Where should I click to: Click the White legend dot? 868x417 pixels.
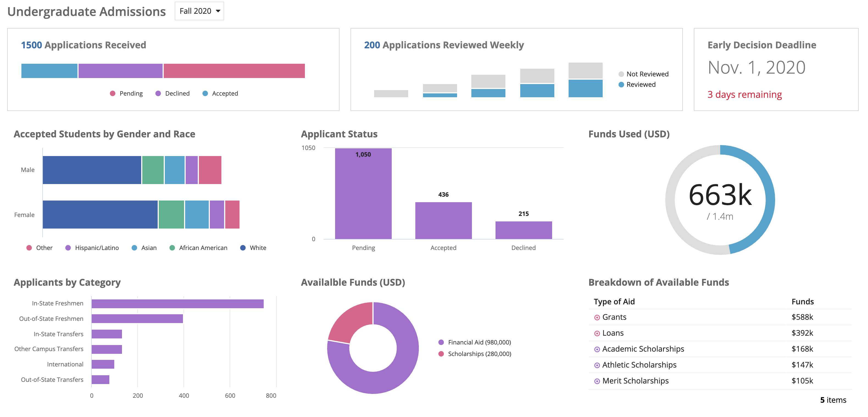[243, 248]
